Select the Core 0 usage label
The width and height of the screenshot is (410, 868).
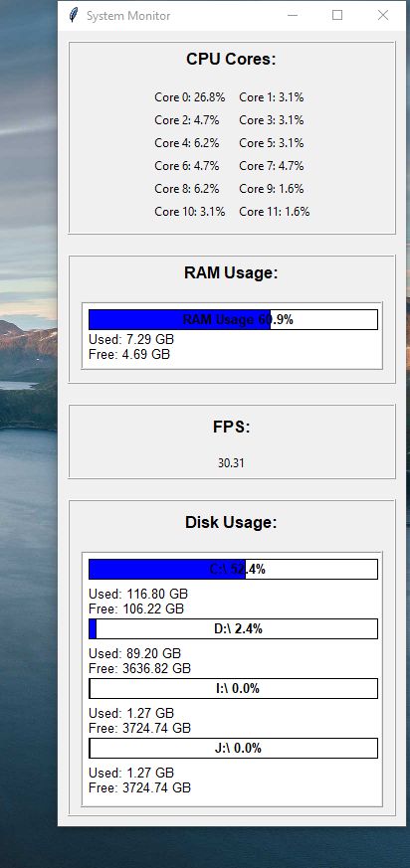point(189,97)
